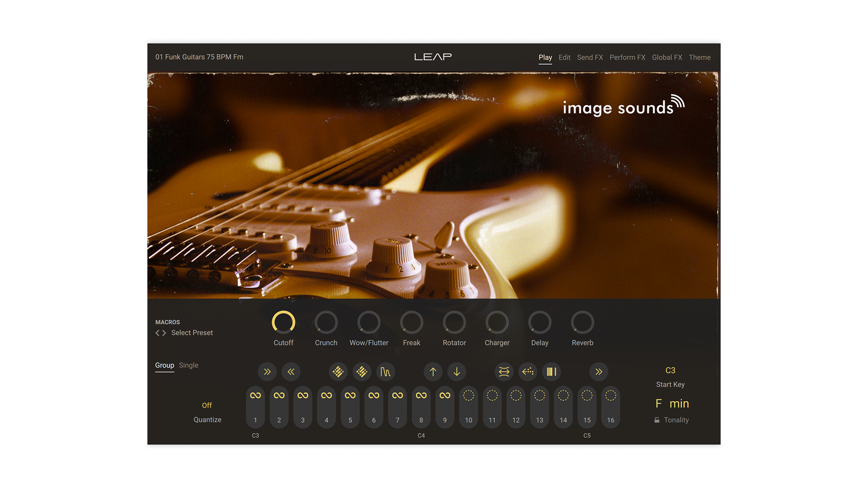
Task: Open the rightmost double-chevron expander
Action: tap(599, 371)
